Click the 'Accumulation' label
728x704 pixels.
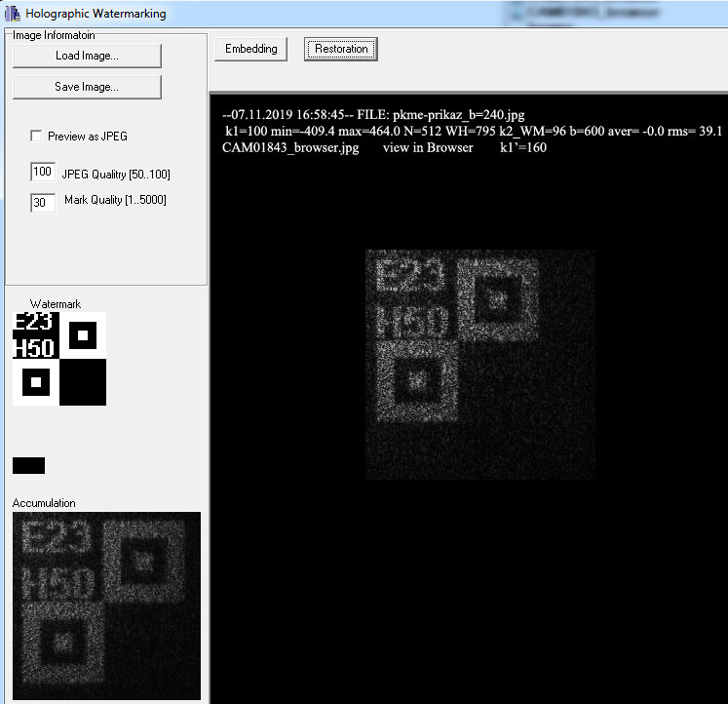[x=44, y=503]
